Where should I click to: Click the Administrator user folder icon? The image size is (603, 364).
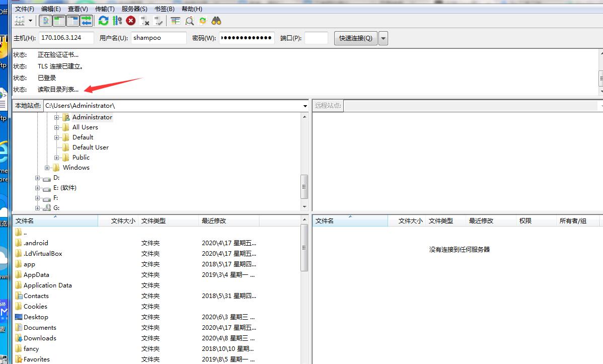(66, 117)
